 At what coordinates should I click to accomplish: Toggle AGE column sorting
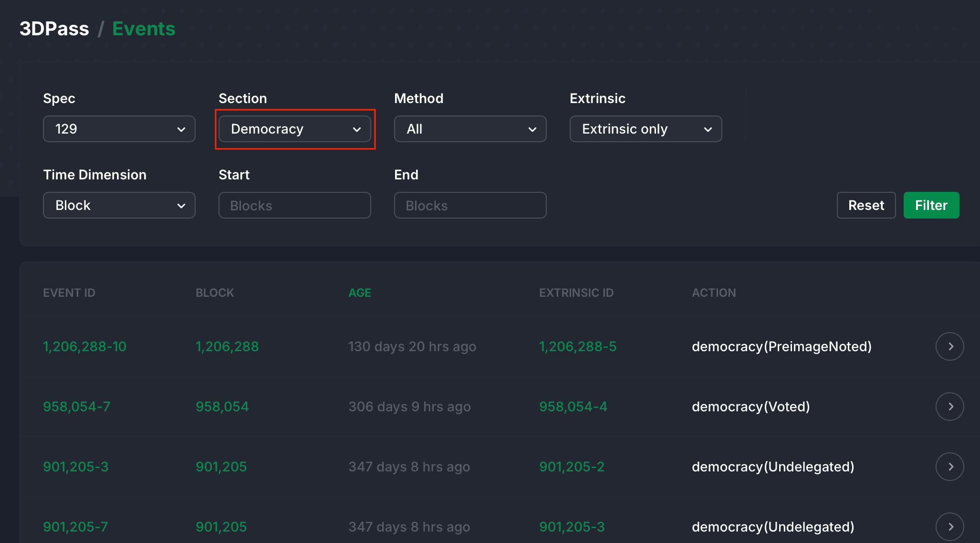(359, 292)
